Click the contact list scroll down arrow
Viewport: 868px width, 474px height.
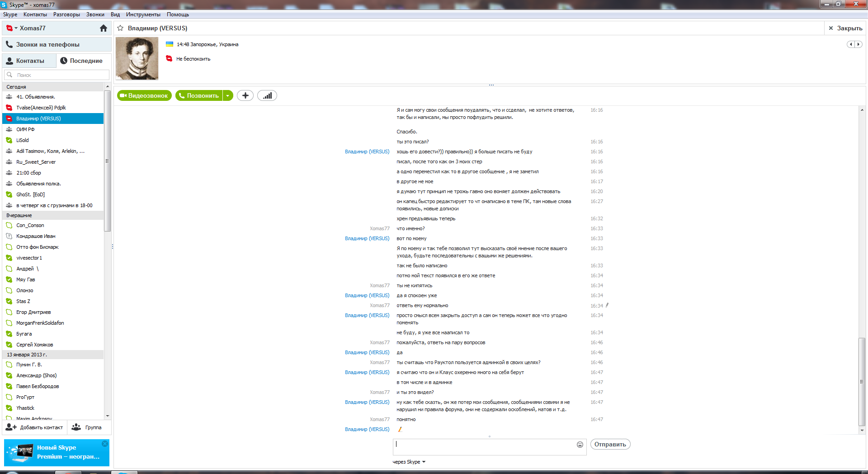point(108,416)
